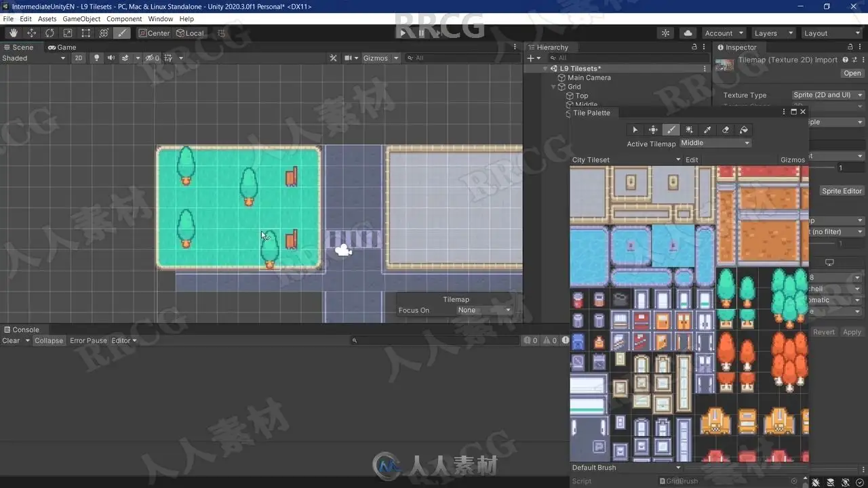Open the Scene view tools wrench icon

click(333, 58)
